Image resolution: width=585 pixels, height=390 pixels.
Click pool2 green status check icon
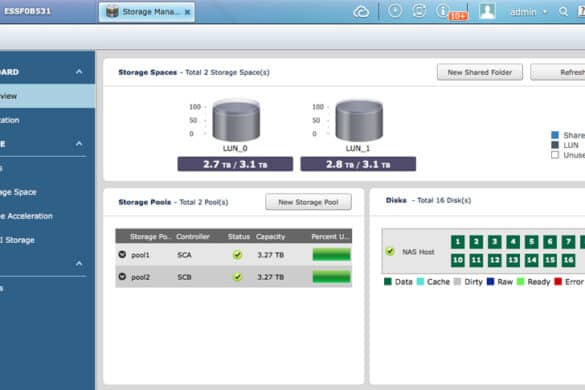click(237, 277)
